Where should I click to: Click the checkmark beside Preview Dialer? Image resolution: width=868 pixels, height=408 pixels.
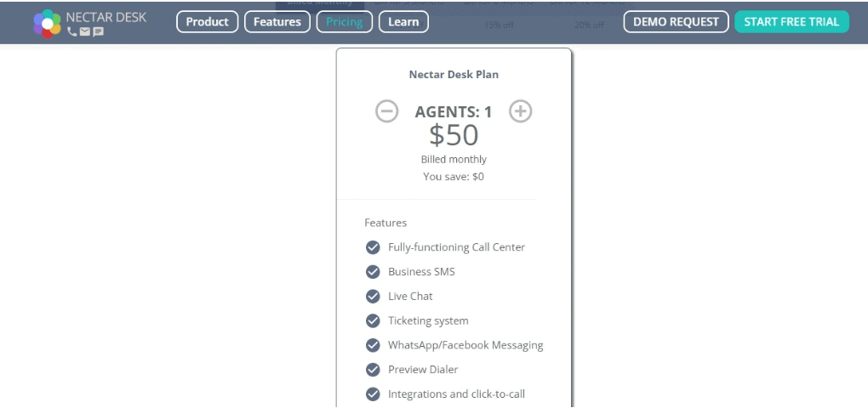(373, 369)
